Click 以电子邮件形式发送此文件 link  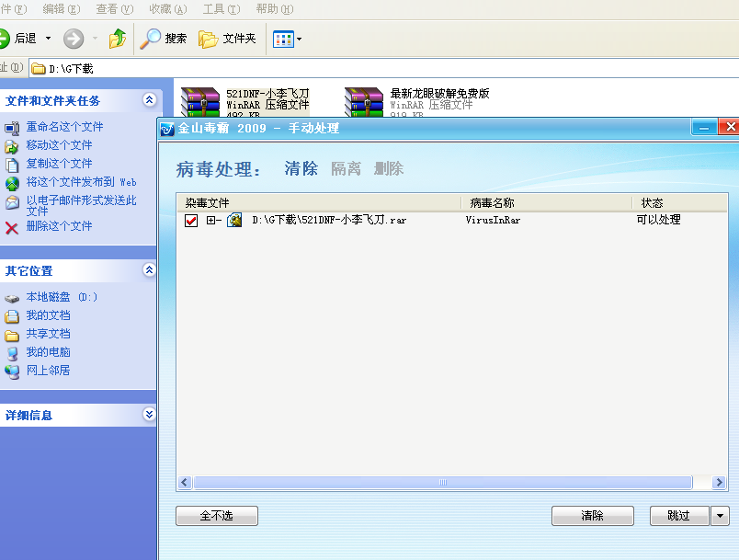click(x=81, y=206)
